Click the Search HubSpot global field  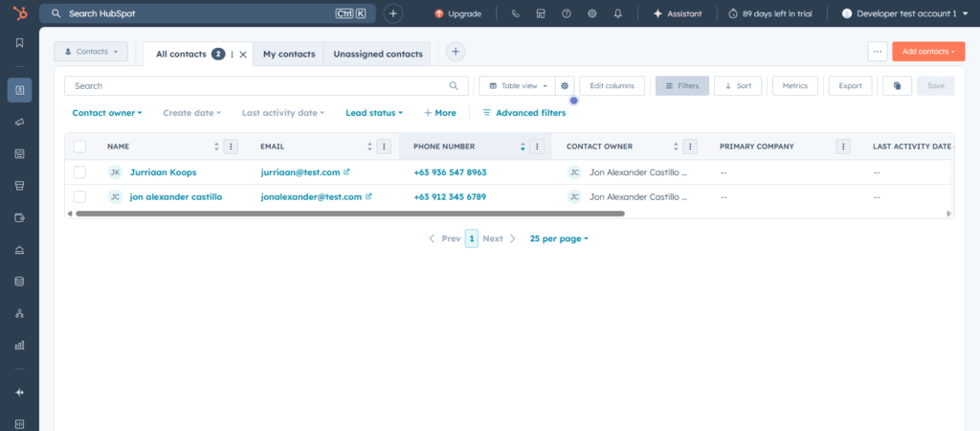point(208,13)
